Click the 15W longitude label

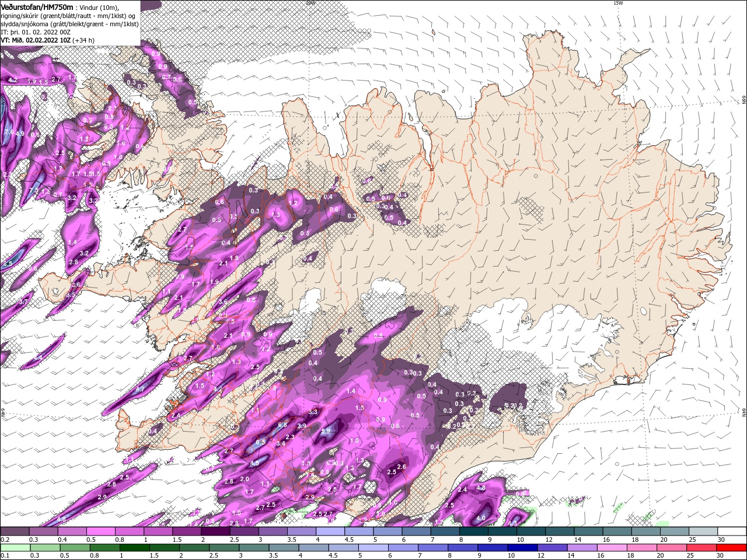618,3
